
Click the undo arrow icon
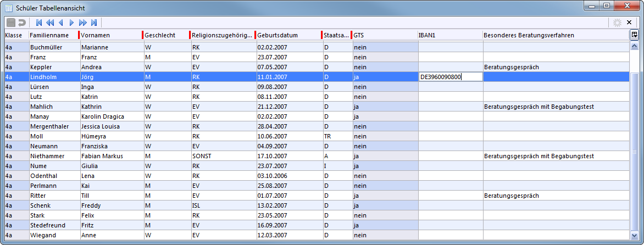click(x=22, y=23)
